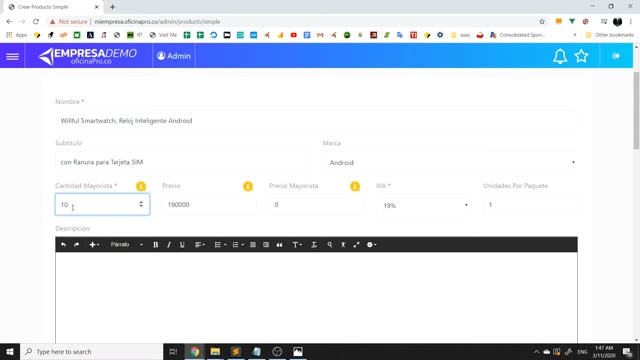Screen dimensions: 640x360
Task: Toggle italic formatting in editor
Action: [x=169, y=244]
